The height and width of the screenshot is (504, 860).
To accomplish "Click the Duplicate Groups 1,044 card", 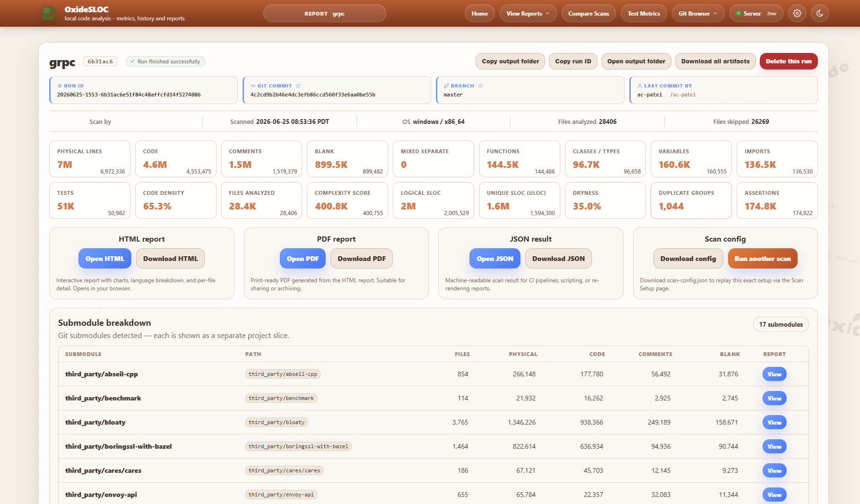I will click(x=691, y=200).
